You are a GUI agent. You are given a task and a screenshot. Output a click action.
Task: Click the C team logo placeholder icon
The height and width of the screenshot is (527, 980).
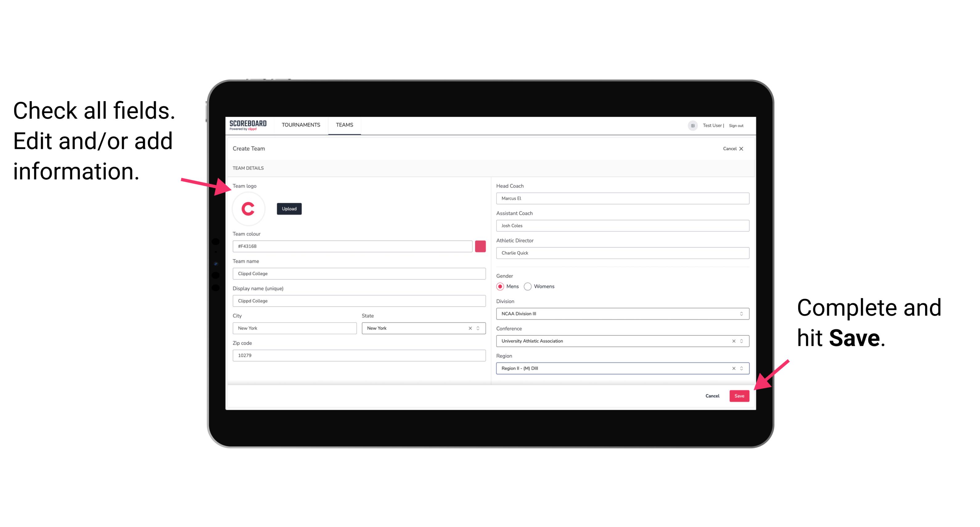click(x=248, y=209)
